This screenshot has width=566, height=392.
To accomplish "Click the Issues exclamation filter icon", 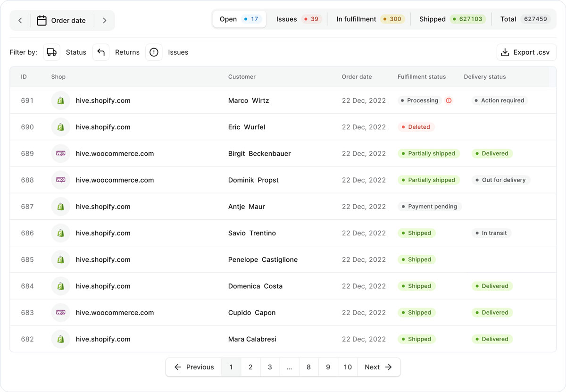I will (x=154, y=52).
